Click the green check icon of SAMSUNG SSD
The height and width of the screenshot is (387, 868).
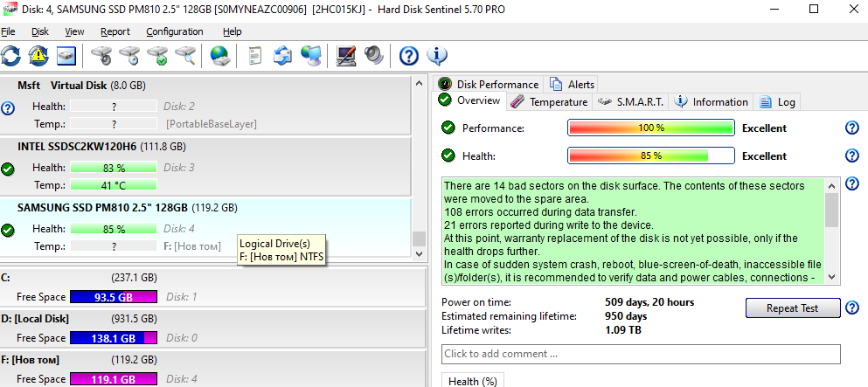[8, 230]
